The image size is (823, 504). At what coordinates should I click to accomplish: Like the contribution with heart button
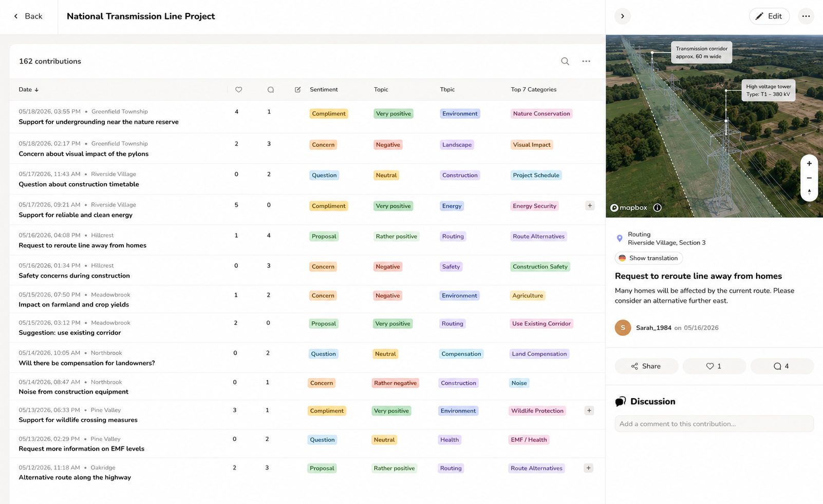pos(714,366)
